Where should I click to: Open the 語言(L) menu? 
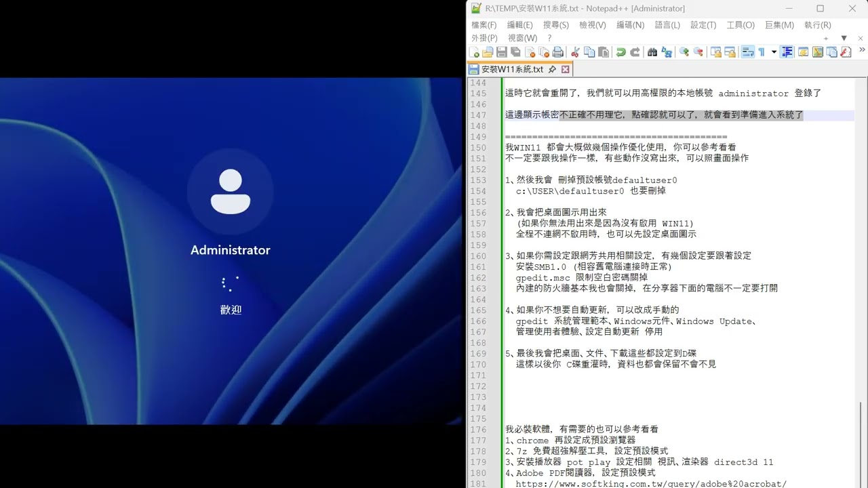coord(667,25)
